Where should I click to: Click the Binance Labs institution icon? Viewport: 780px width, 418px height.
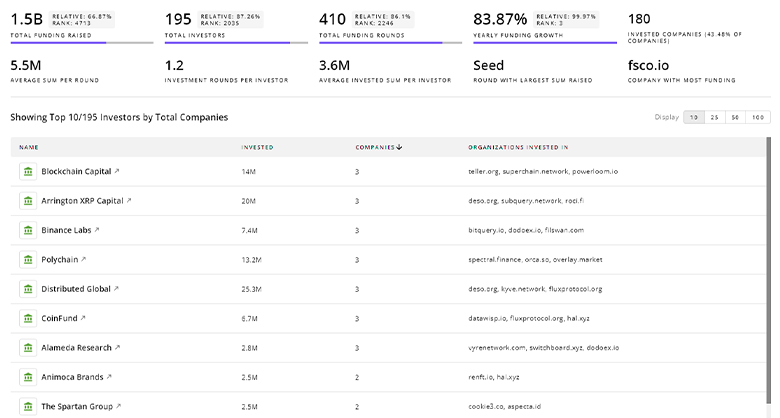28,230
